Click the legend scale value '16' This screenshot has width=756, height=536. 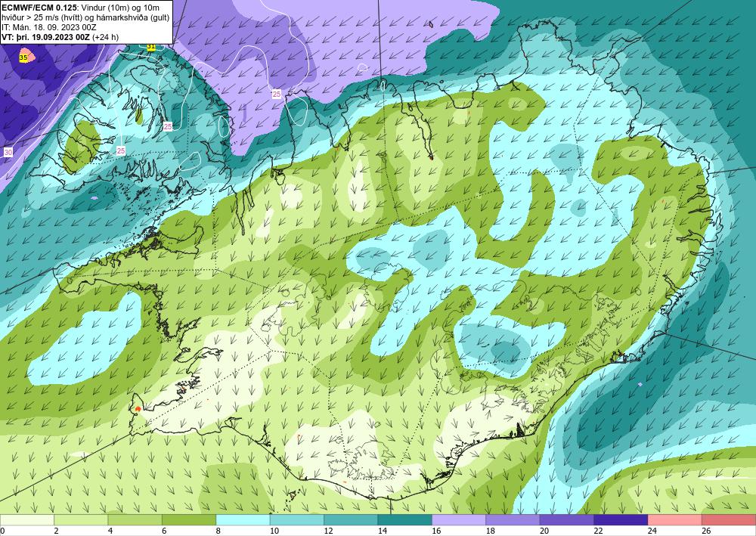click(x=436, y=531)
